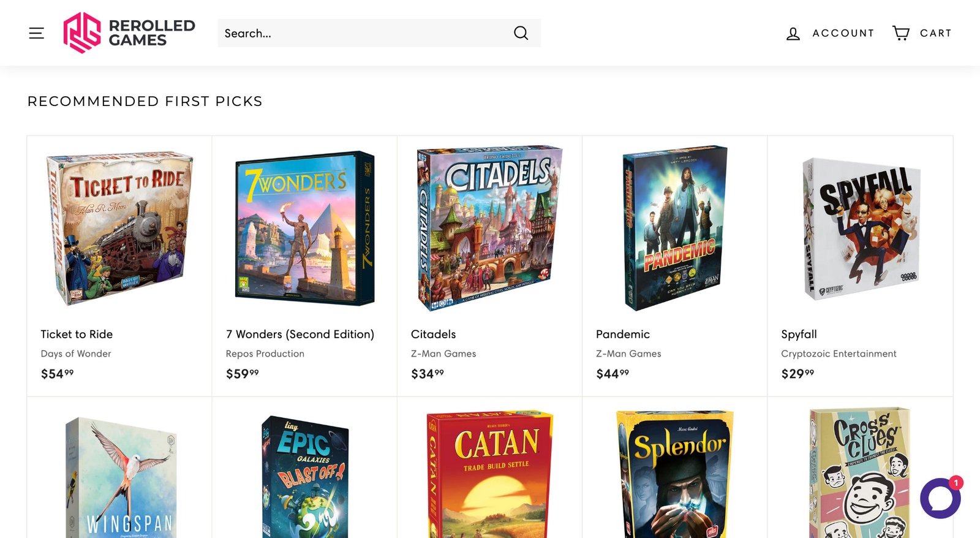Open the hamburger navigation menu

pos(36,33)
